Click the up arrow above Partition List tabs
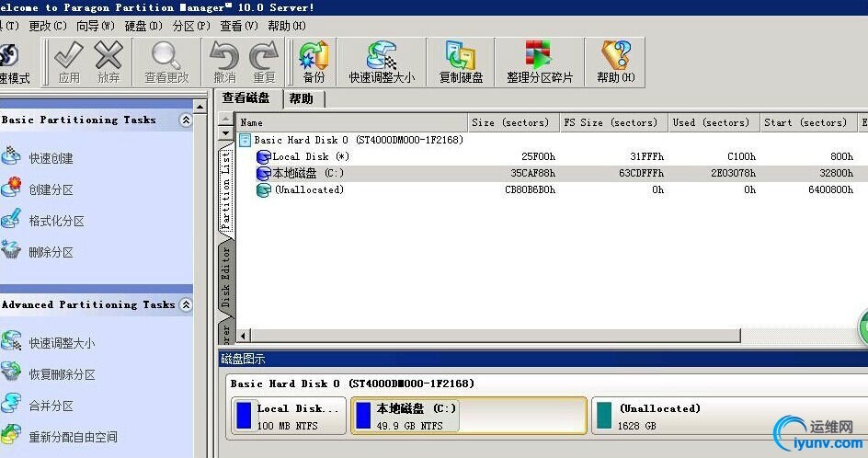868x458 pixels. tap(225, 119)
